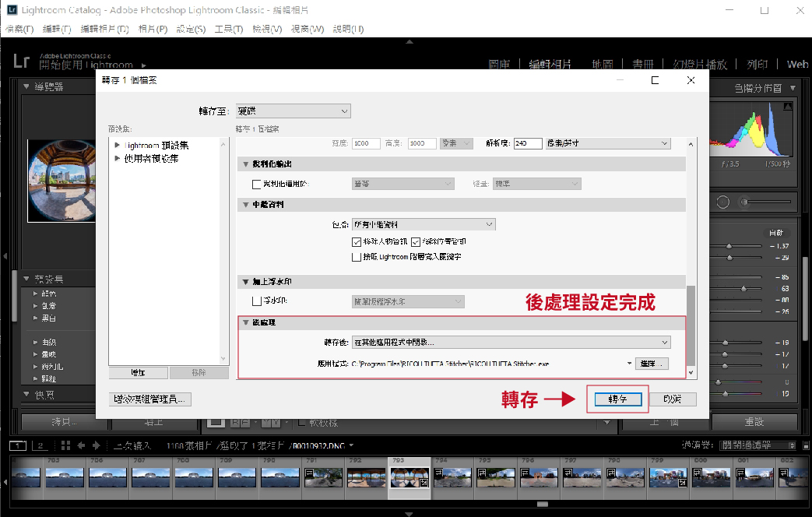The width and height of the screenshot is (812, 517).
Task: Toggle 按照 Lightroom 階層寫入關鍵字 checkbox
Action: pyautogui.click(x=357, y=256)
